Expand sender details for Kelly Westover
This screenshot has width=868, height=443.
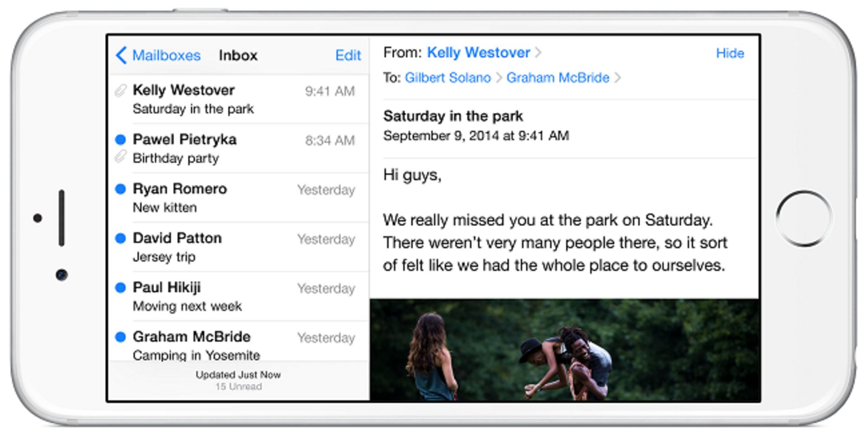coord(479,52)
